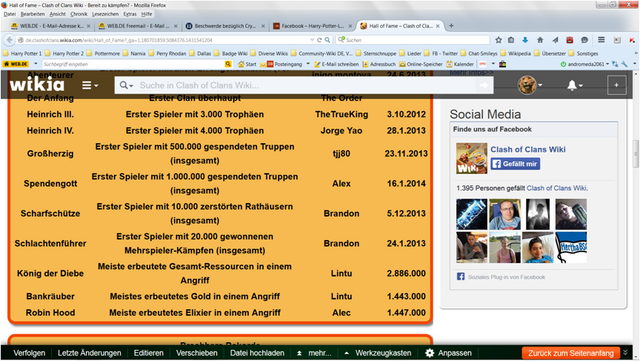Viewport: 640px width, 361px height.
Task: Click Zurück zum Seitenanfang button
Action: coord(571,353)
